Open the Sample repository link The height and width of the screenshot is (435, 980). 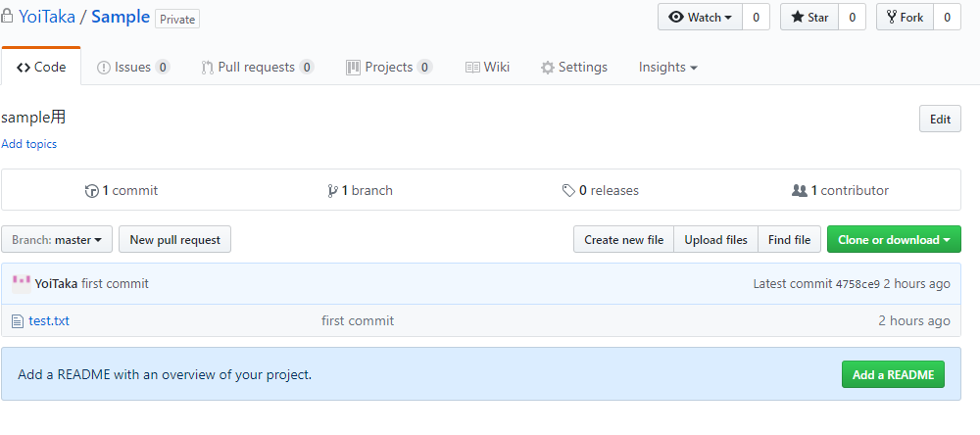[x=121, y=17]
